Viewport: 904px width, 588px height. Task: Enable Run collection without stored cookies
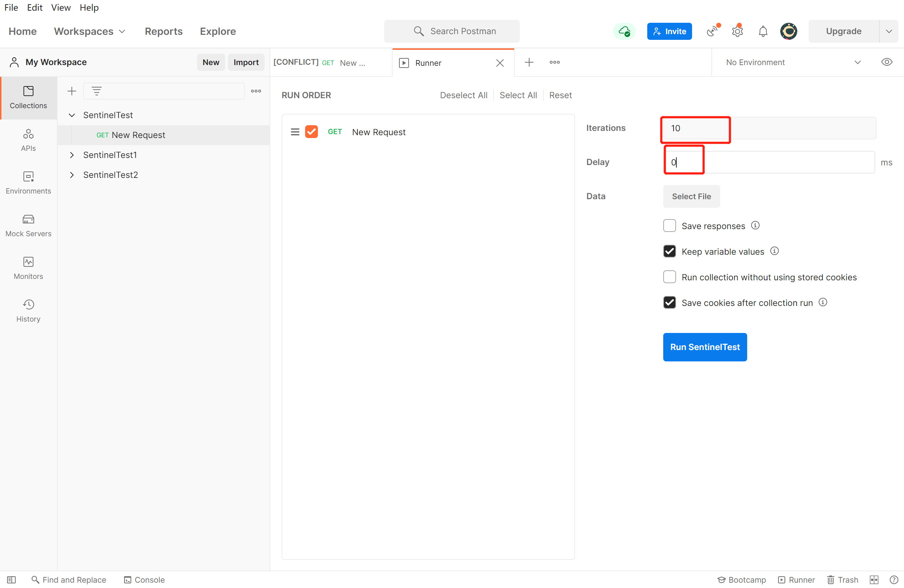point(670,277)
